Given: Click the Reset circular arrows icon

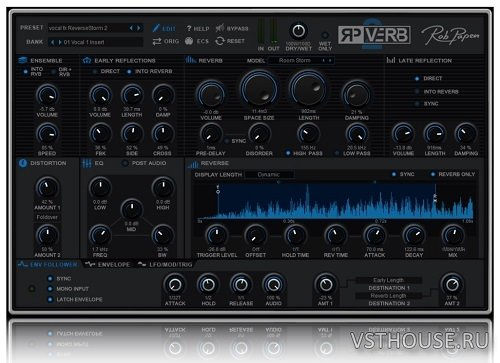Looking at the screenshot, I should point(220,41).
